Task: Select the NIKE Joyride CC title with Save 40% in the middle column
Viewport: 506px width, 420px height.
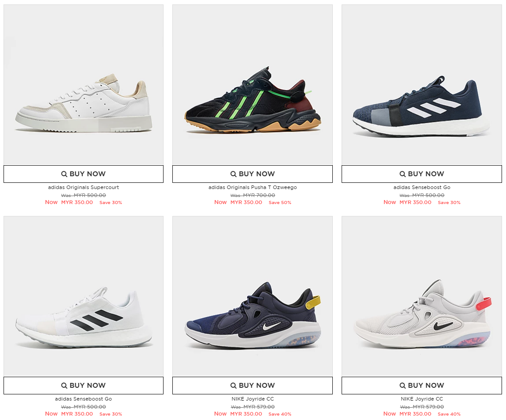Action: tap(252, 399)
